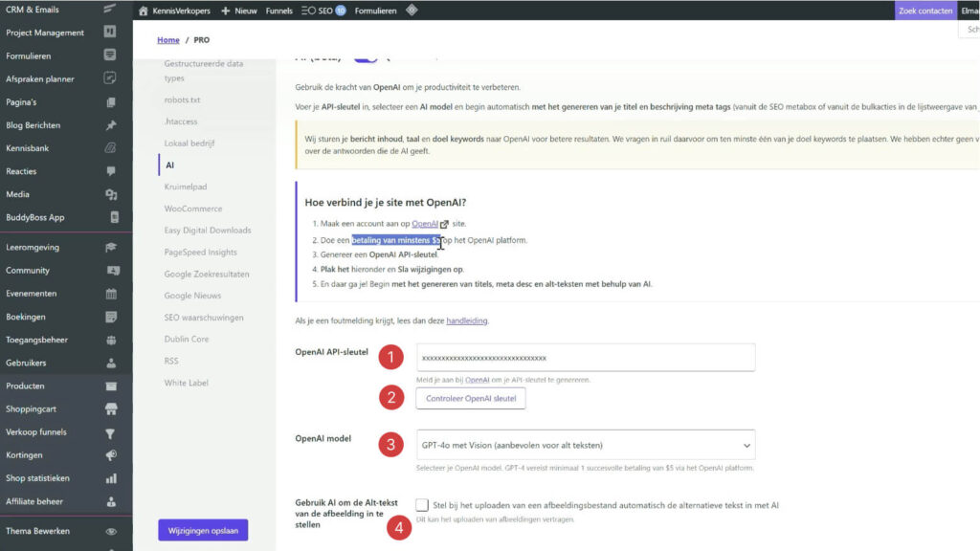Click the Community sidebar icon
This screenshot has width=980, height=551.
click(x=113, y=271)
